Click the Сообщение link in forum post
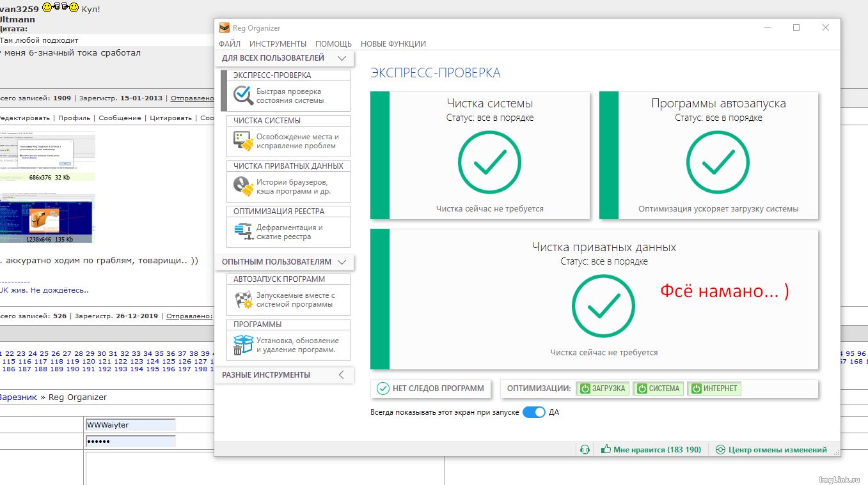 pos(120,118)
